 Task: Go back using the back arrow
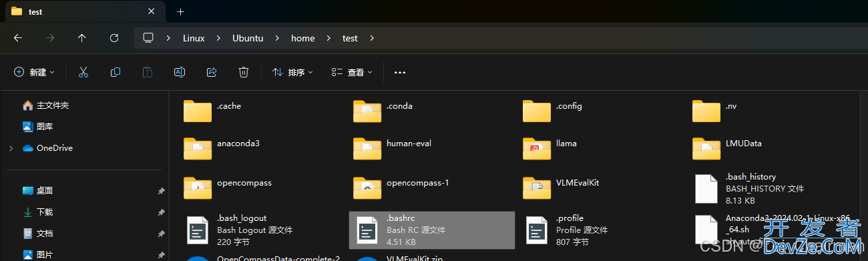18,38
